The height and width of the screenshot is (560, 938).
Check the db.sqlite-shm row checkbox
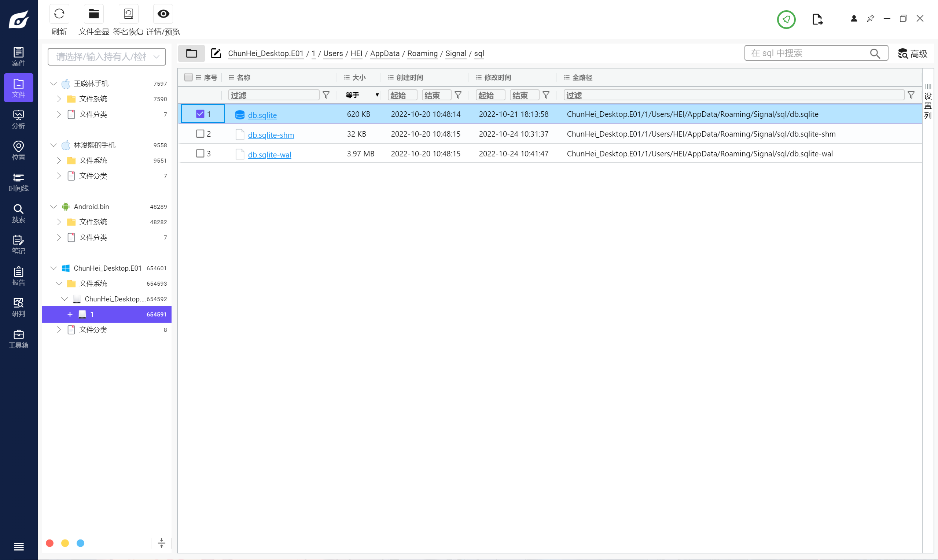(200, 134)
